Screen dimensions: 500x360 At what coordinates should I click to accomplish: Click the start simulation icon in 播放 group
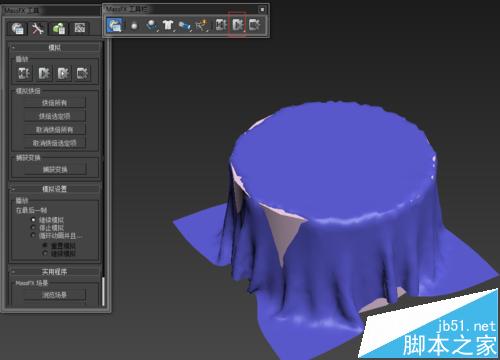pyautogui.click(x=44, y=73)
